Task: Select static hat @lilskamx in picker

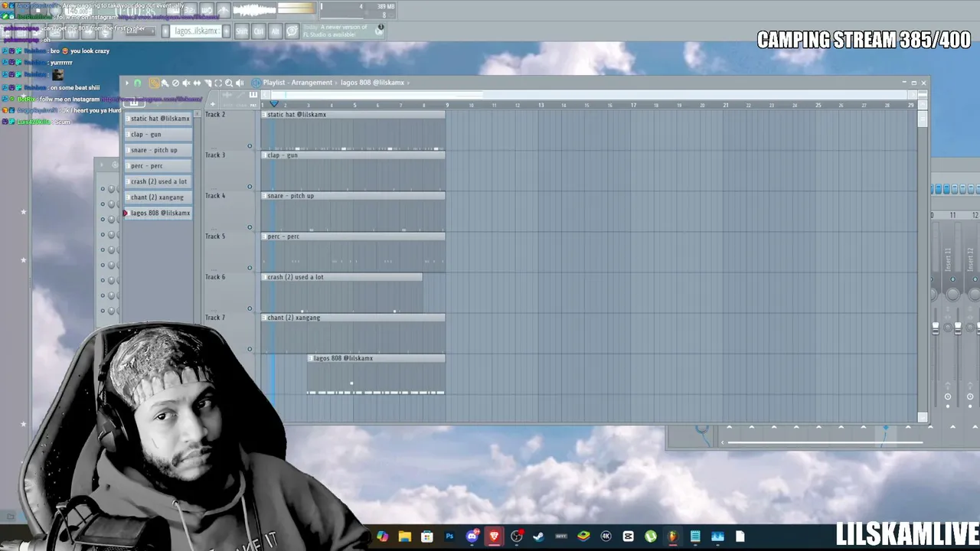Action: [x=159, y=119]
